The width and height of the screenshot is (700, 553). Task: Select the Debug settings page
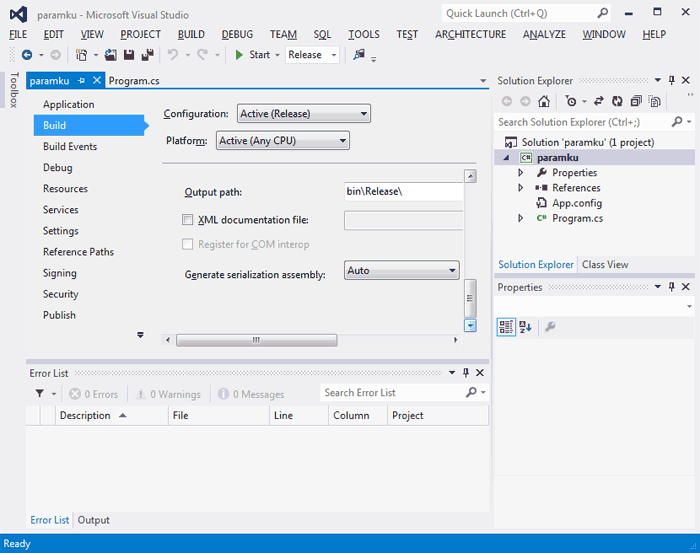(58, 167)
